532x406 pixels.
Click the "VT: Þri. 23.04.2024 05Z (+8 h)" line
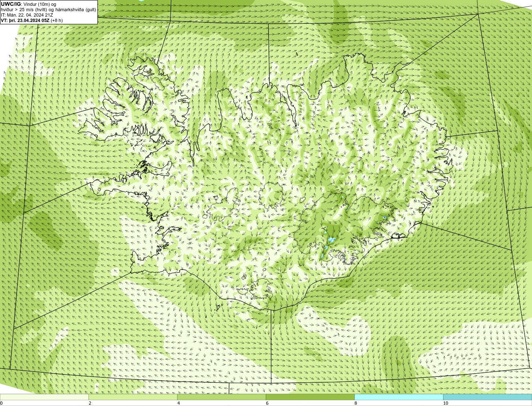tap(32, 20)
